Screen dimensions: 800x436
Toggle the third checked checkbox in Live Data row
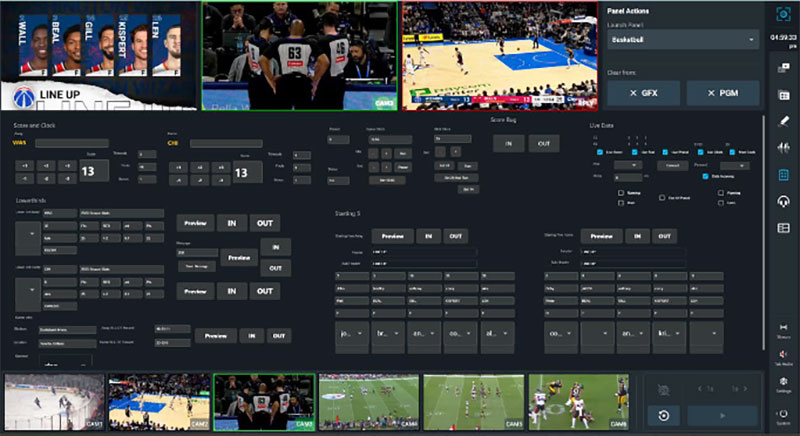[x=665, y=152]
